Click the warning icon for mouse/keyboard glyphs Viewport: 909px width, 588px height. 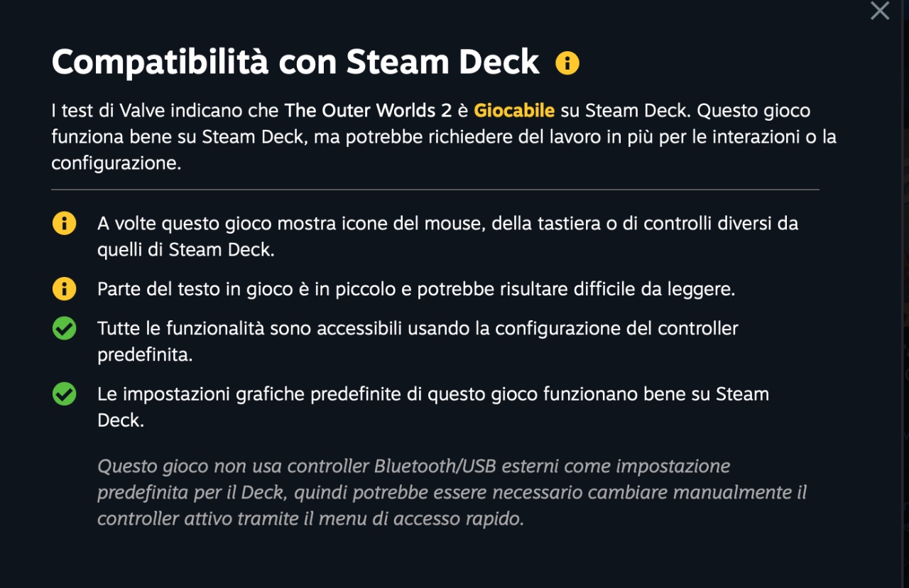click(x=64, y=224)
